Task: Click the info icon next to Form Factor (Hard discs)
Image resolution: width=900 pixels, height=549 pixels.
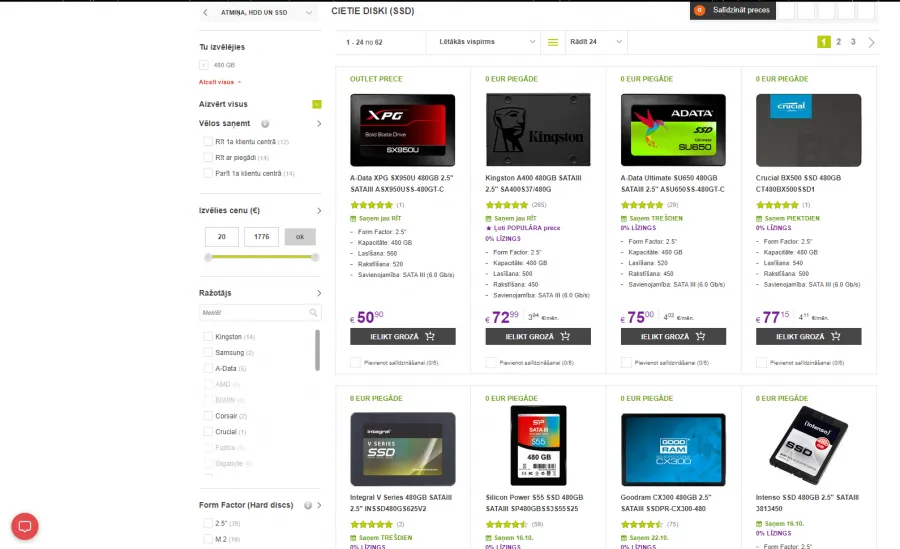Action: click(308, 505)
